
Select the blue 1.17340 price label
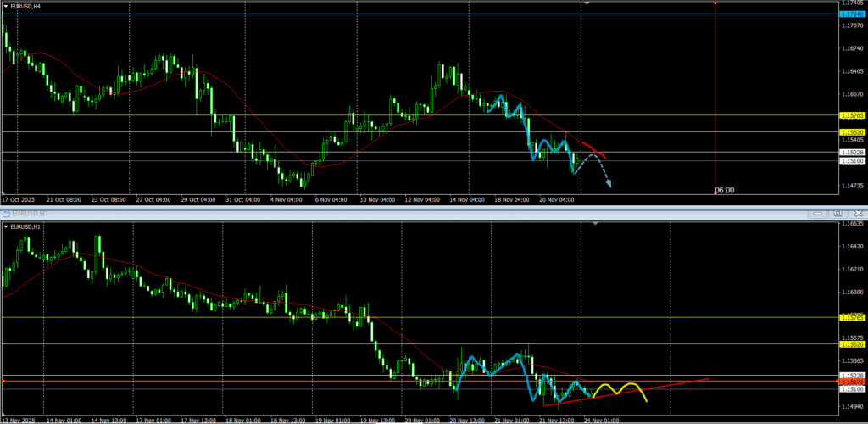[851, 14]
